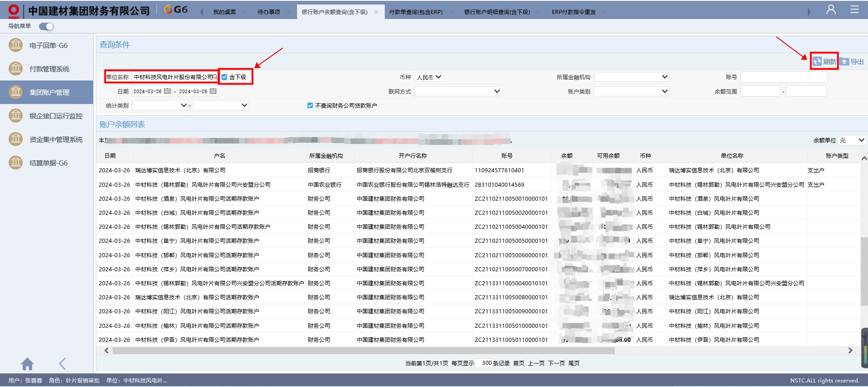Image resolution: width=868 pixels, height=387 pixels.
Task: Collapse sidebar with left chevron icon
Action: click(62, 363)
